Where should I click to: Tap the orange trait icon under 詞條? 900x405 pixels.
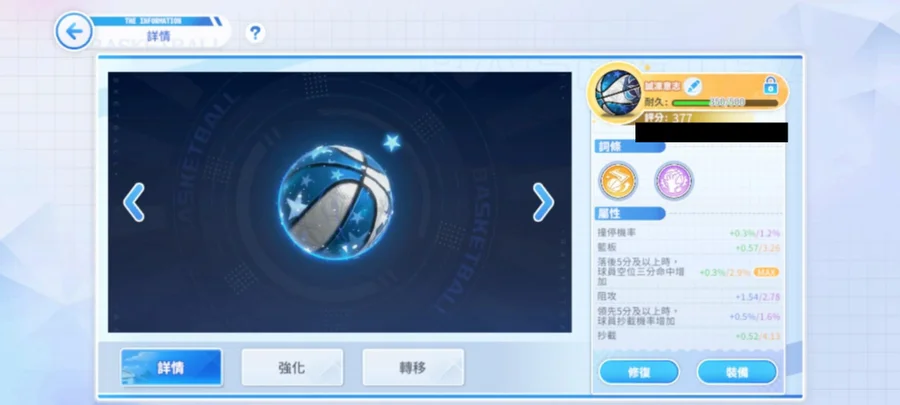point(618,181)
